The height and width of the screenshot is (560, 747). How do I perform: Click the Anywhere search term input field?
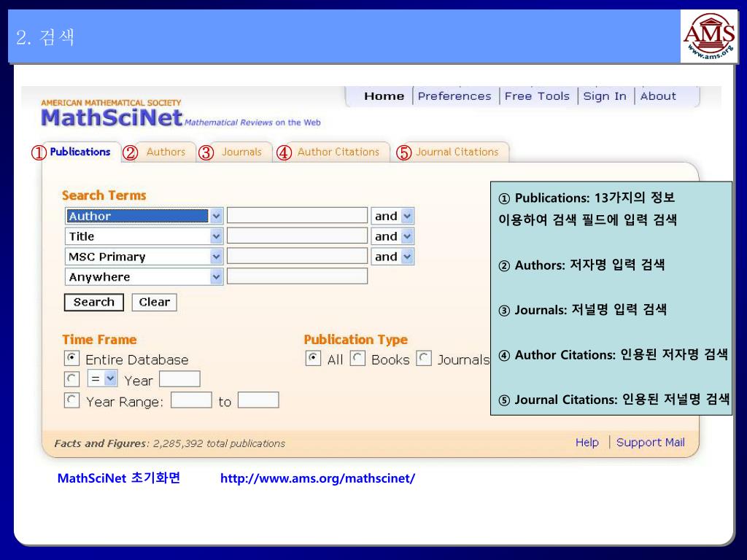coord(297,276)
